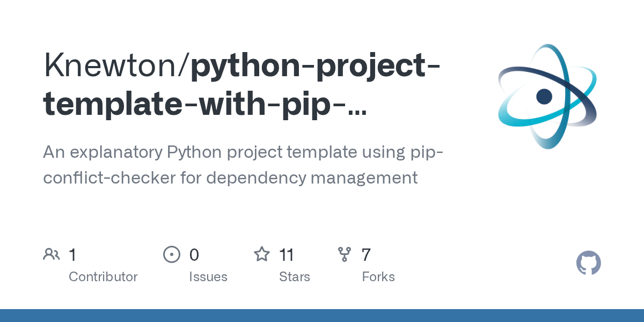Click the contributors people icon

point(52,254)
